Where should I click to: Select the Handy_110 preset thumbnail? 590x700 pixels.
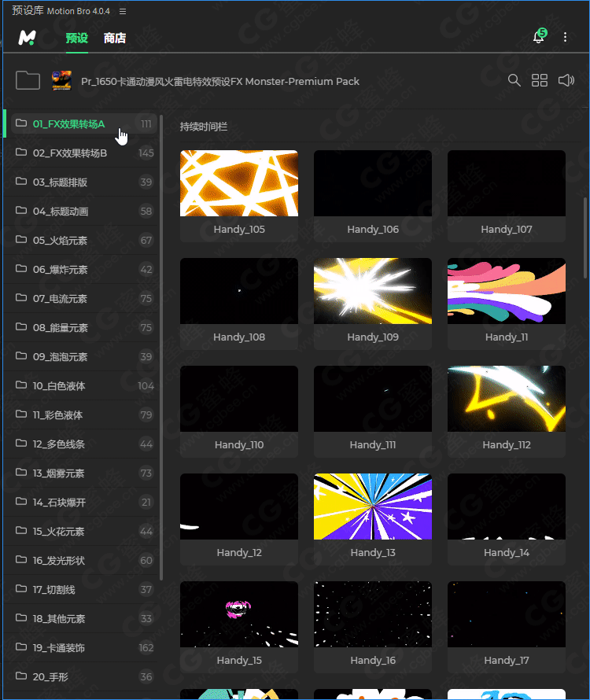239,399
